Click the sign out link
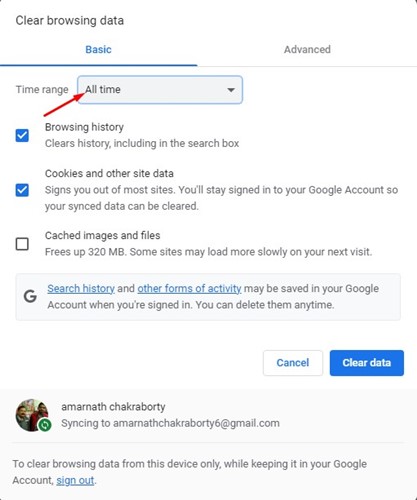The height and width of the screenshot is (500, 417). (x=75, y=480)
